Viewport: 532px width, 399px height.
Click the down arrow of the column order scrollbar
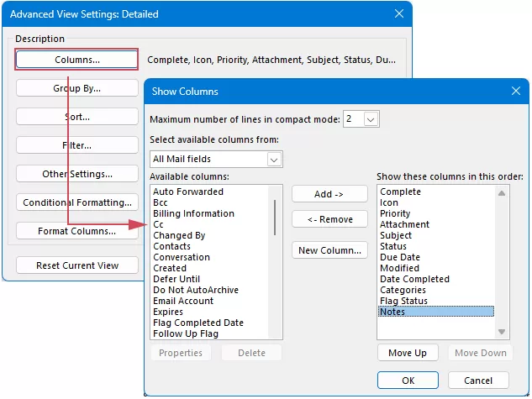(502, 332)
